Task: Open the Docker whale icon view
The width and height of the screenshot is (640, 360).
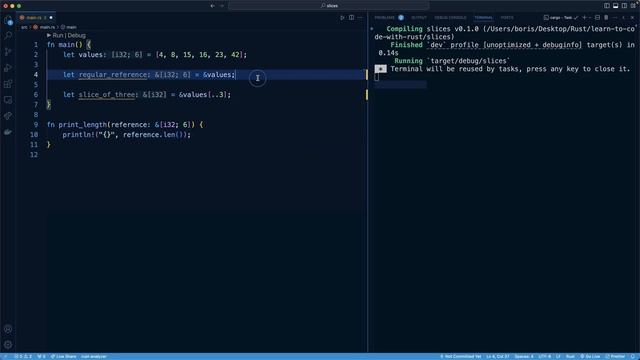Action: pyautogui.click(x=8, y=132)
